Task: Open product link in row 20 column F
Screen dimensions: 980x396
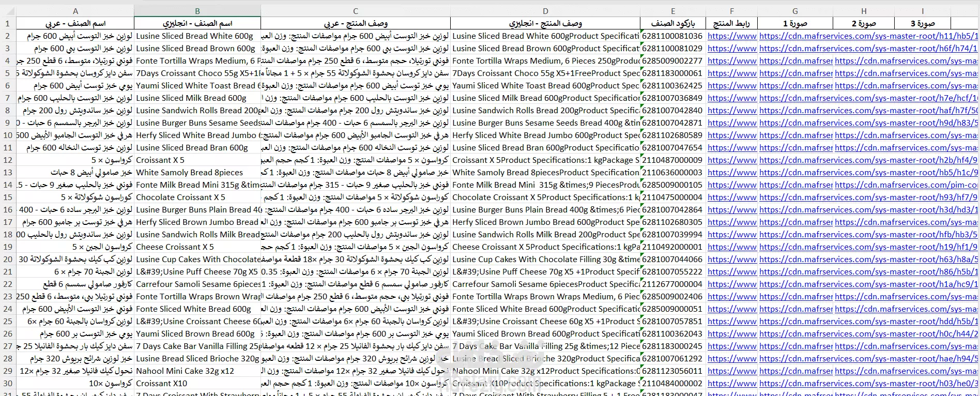Action: pyautogui.click(x=732, y=259)
